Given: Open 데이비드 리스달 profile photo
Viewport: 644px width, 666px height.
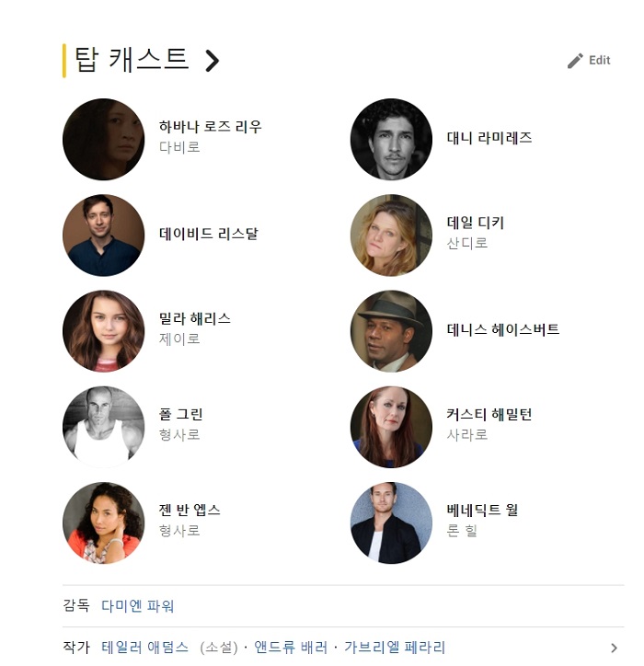Looking at the screenshot, I should [103, 235].
